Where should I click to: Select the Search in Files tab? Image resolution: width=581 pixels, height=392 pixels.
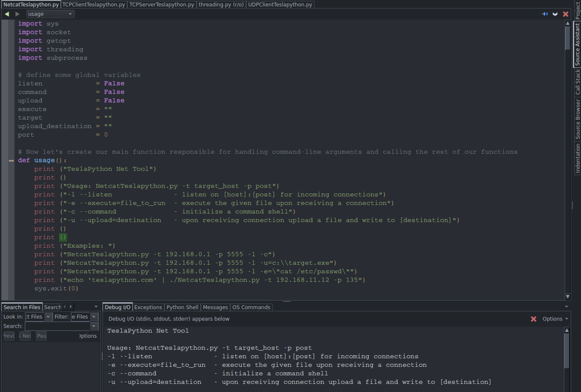(22, 307)
